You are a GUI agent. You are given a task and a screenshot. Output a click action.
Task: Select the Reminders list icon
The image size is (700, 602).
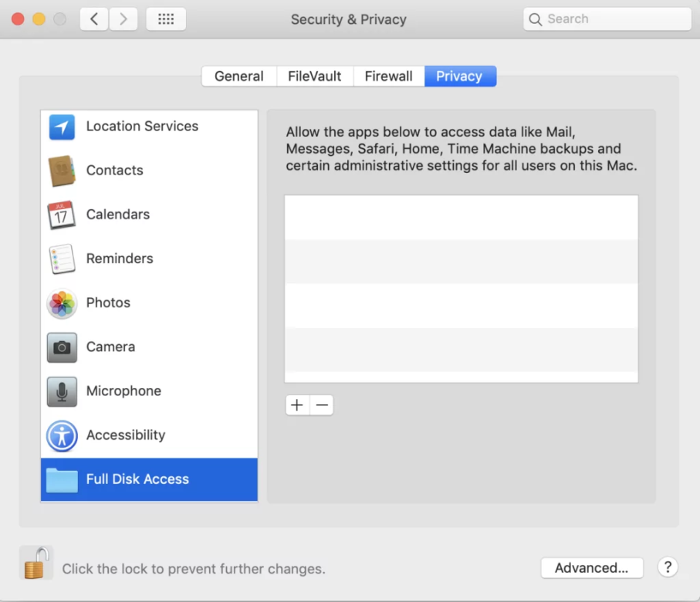pyautogui.click(x=62, y=259)
